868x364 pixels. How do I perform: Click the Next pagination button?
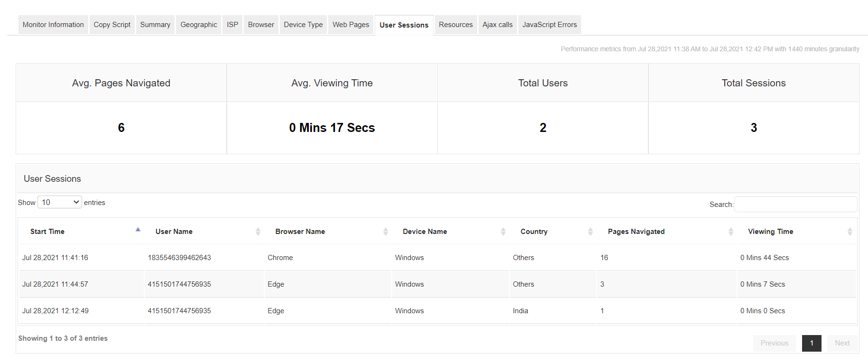[842, 343]
